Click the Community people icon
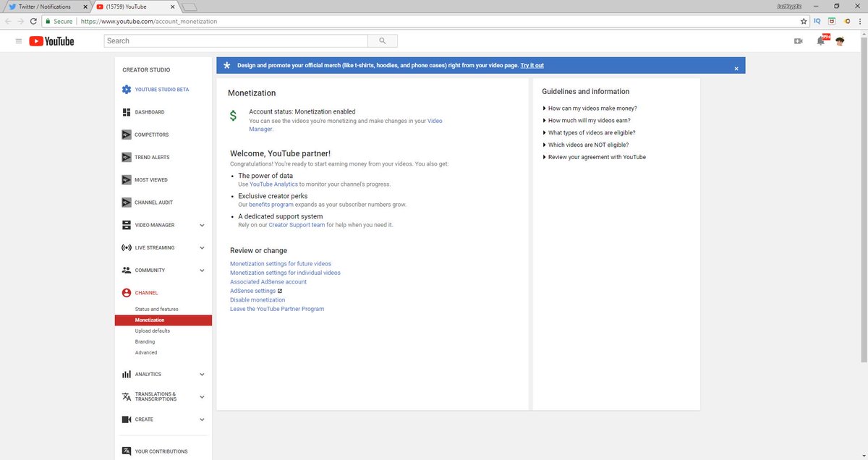 coord(127,270)
